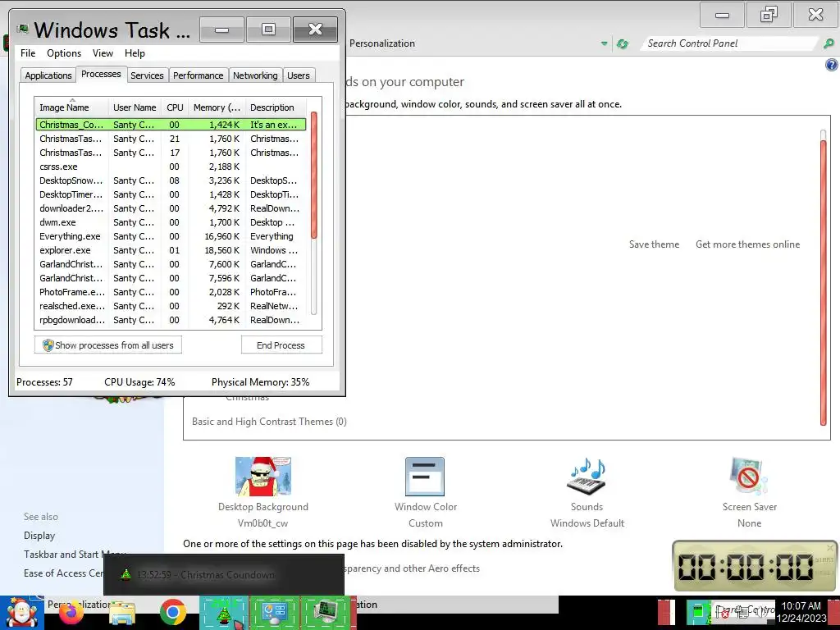Image resolution: width=840 pixels, height=630 pixels.
Task: Select the PhotoFrame.e... process row
Action: (171, 292)
